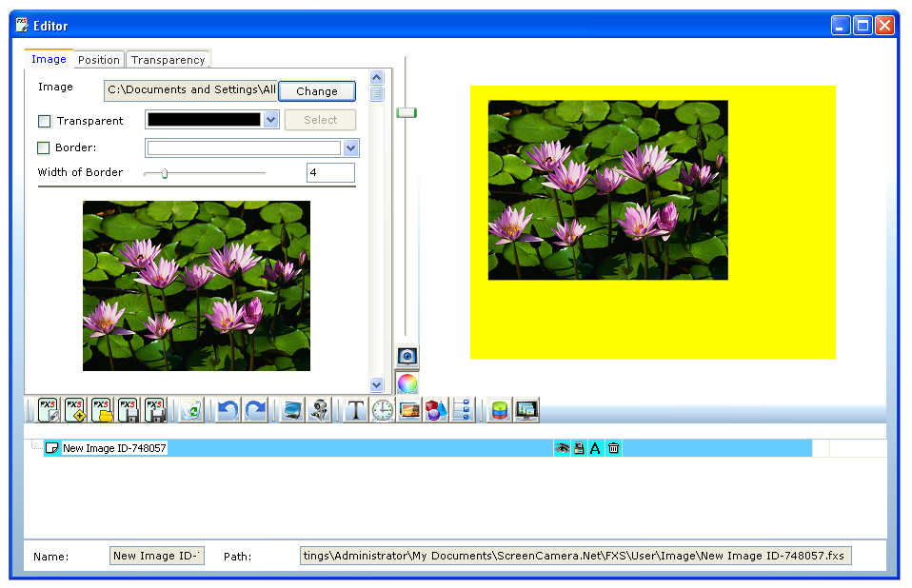Screen dimensions: 912x588
Task: Open the webcam capture tool
Action: 317,410
